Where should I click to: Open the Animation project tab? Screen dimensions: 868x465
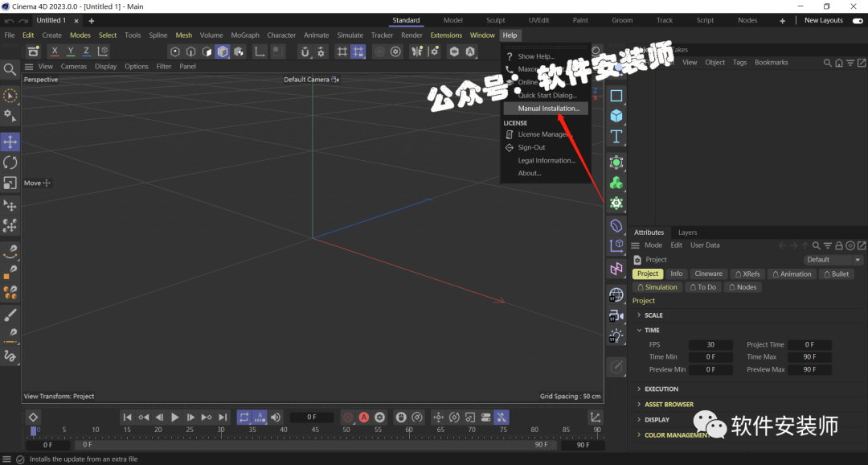click(792, 274)
